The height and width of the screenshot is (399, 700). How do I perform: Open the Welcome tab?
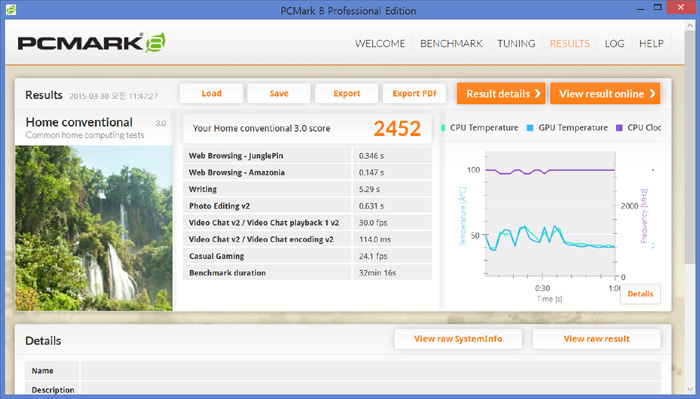[380, 43]
